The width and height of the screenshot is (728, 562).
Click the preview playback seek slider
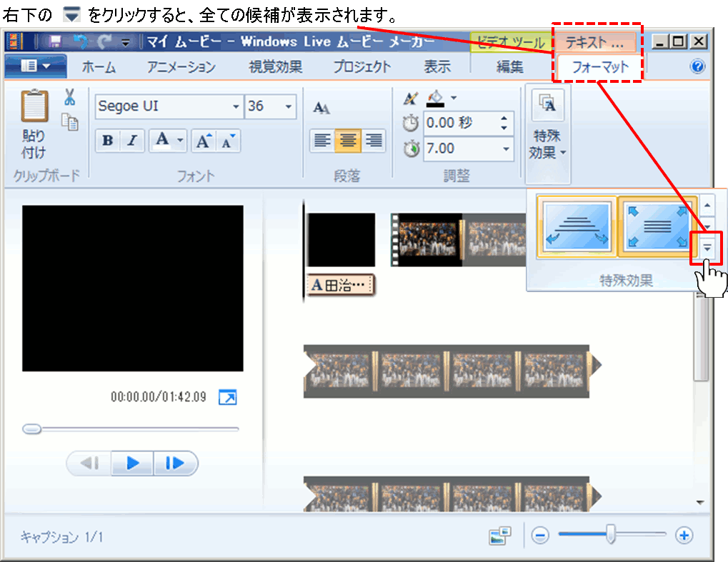[x=131, y=429]
